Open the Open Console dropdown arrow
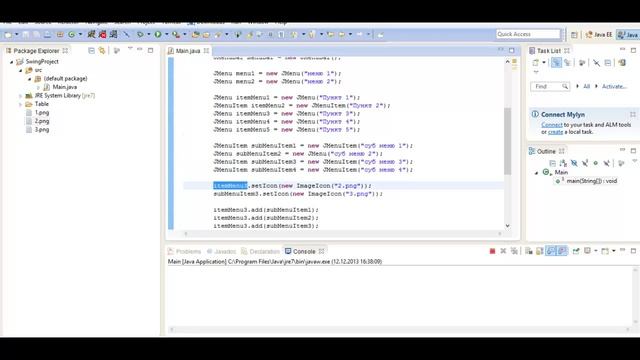 [x=613, y=251]
